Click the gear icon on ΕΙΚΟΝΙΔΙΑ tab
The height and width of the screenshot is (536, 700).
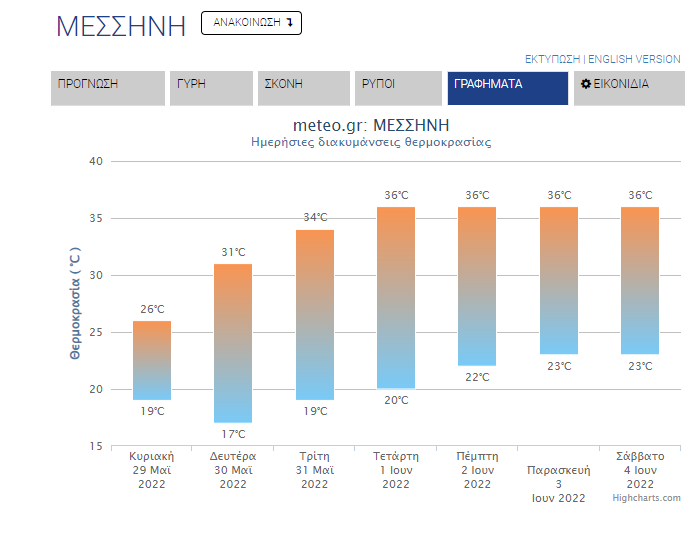click(586, 84)
